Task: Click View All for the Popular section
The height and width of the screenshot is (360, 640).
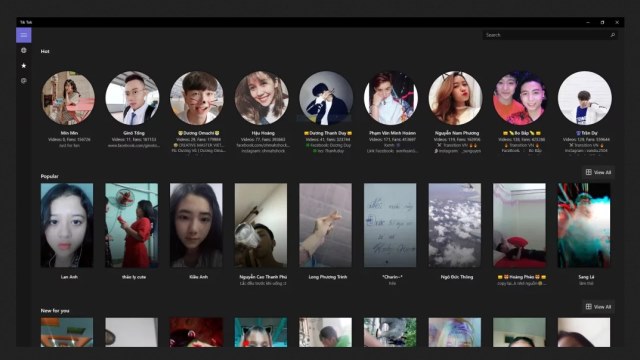Action: point(598,172)
